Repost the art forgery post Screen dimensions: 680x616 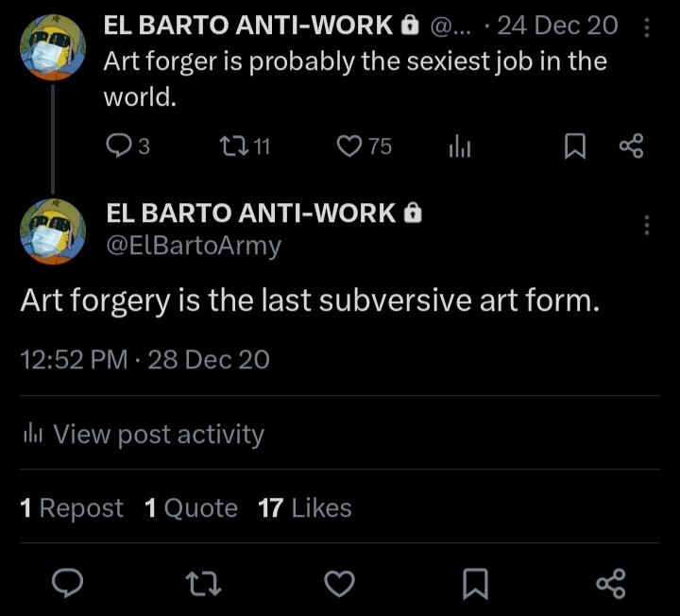[205, 583]
